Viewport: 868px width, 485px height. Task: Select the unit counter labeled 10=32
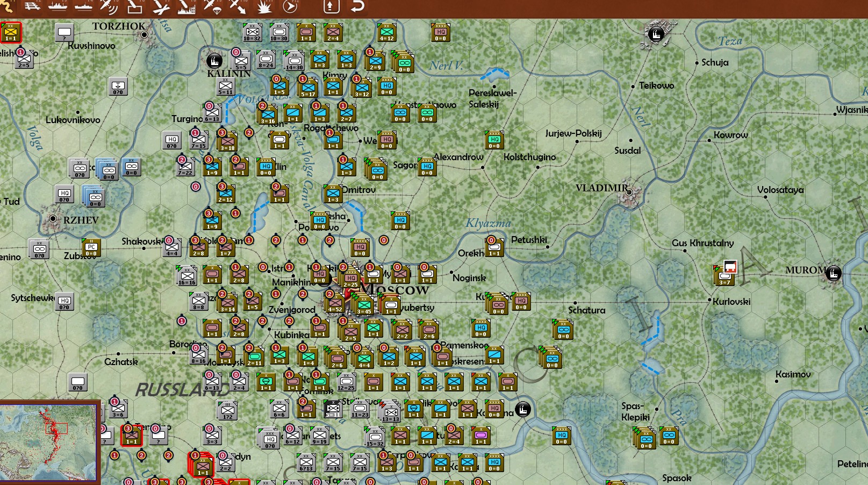(x=252, y=33)
